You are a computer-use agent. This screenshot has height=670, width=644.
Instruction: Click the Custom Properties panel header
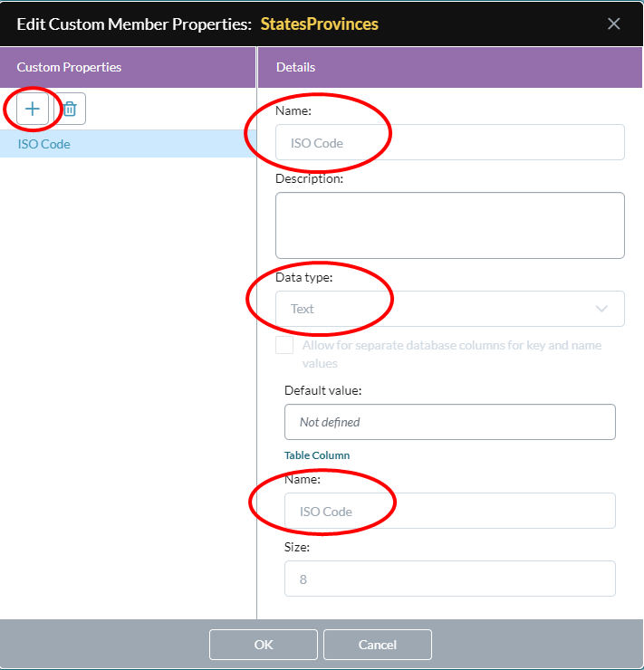click(128, 68)
